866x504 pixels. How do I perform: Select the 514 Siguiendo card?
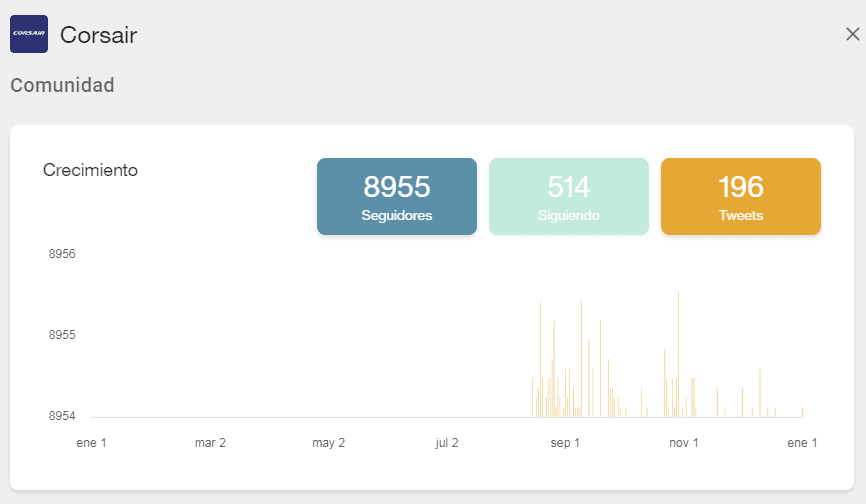click(568, 197)
